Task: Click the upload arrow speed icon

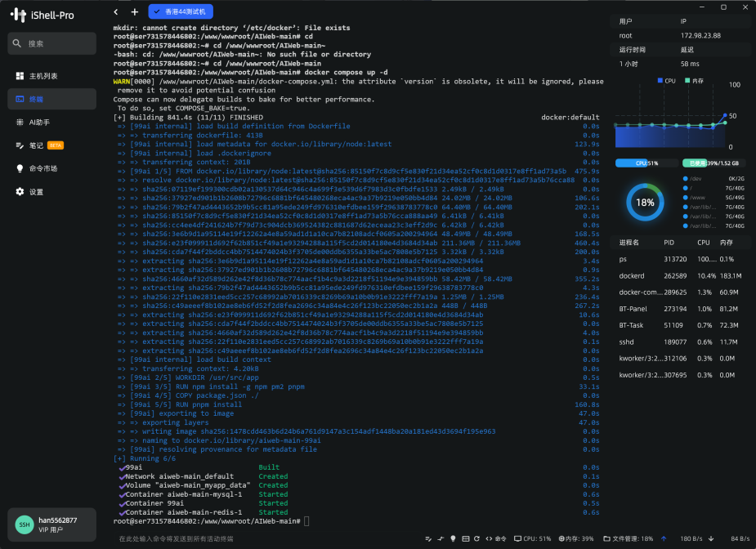Action: point(664,538)
